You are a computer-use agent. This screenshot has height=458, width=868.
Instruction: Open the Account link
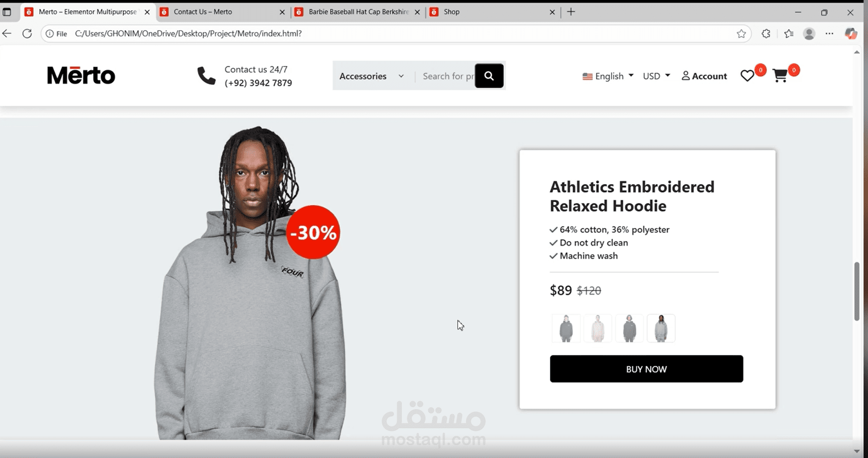(x=704, y=76)
